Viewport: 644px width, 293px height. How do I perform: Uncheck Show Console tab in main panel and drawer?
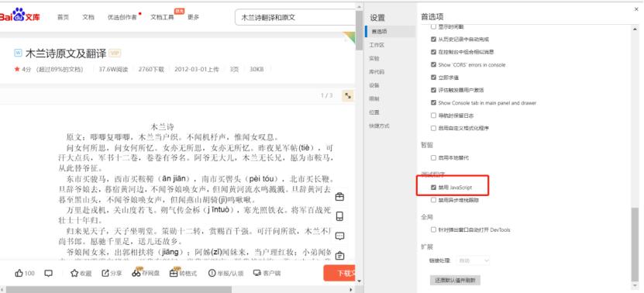pyautogui.click(x=433, y=103)
